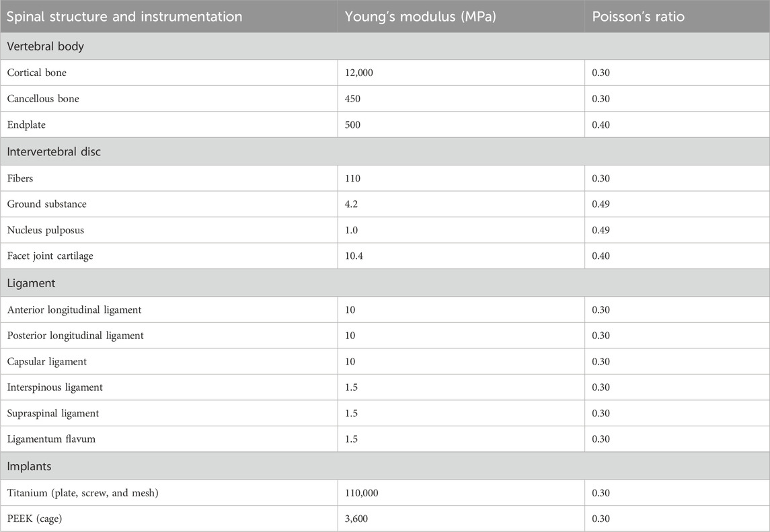Click the 'Spinal structure and instrumentation' column header
This screenshot has width=770, height=532.
[124, 17]
